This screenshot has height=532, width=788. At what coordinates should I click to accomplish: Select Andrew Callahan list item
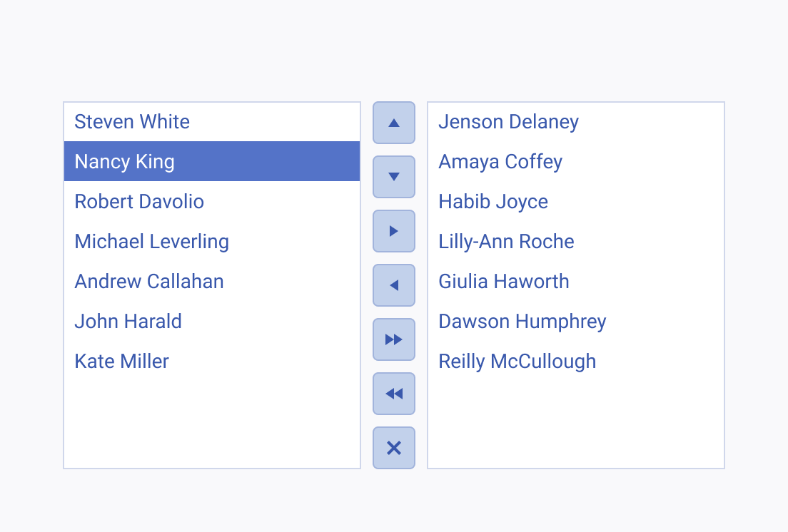click(x=212, y=281)
